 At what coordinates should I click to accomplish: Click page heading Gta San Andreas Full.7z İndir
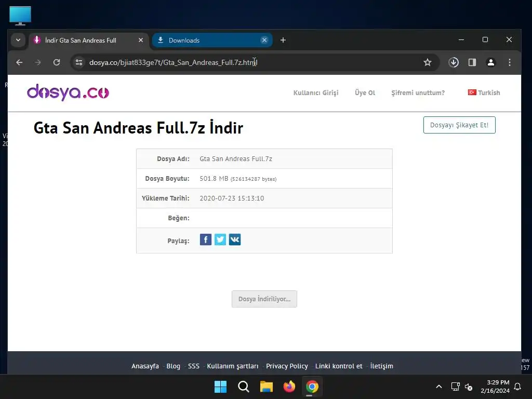point(138,128)
